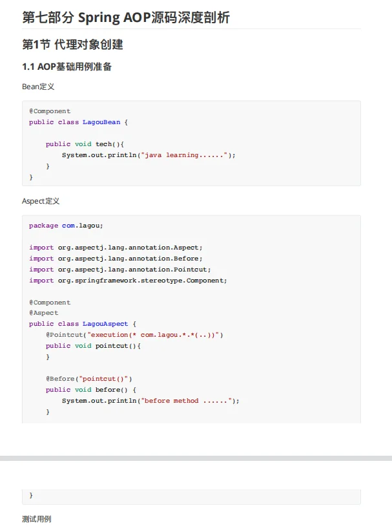
Task: Click the line public class LagouBean {
Action: click(78, 122)
